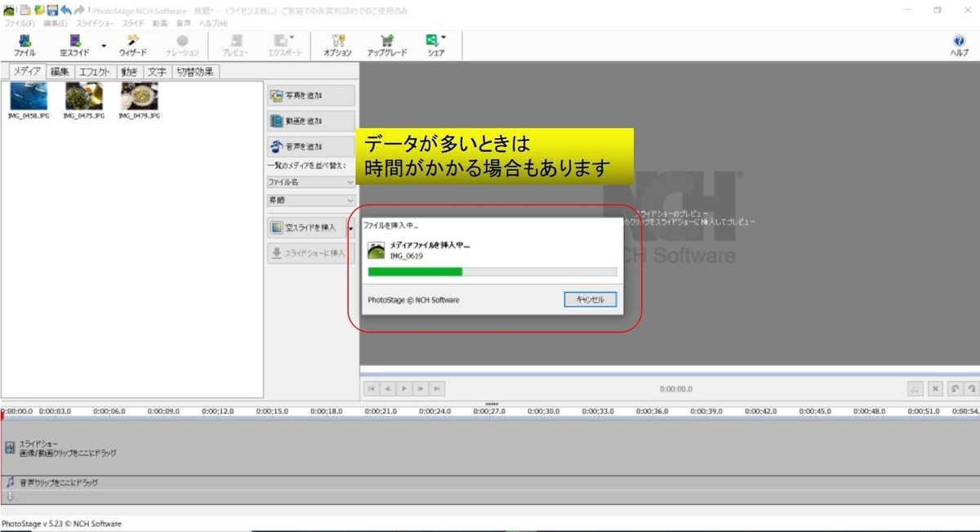The width and height of the screenshot is (980, 532).
Task: Click the timeline resize grip dots
Action: click(491, 403)
